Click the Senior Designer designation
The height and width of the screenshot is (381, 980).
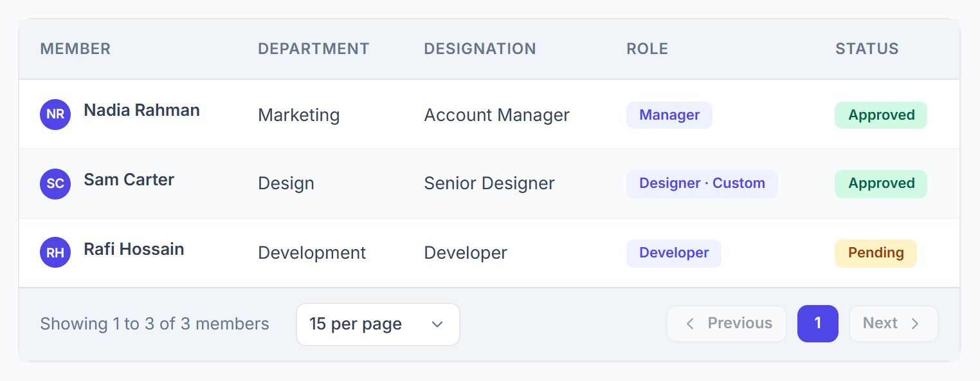click(489, 183)
